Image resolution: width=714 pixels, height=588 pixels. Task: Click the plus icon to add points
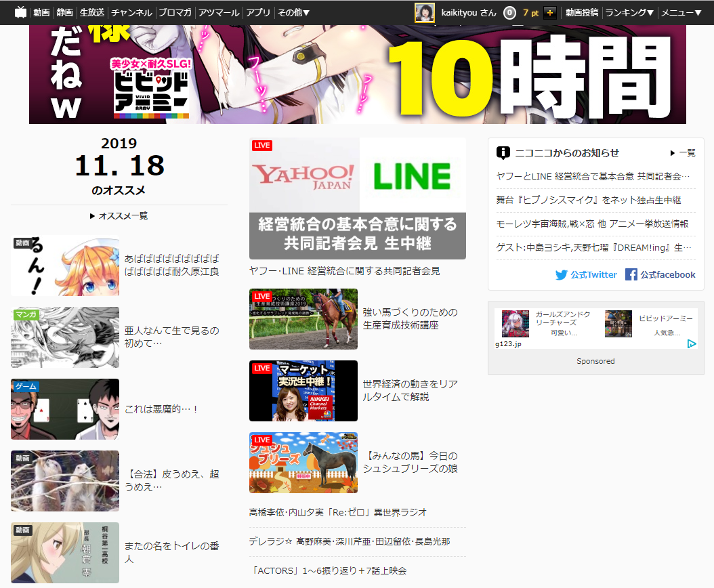point(550,13)
